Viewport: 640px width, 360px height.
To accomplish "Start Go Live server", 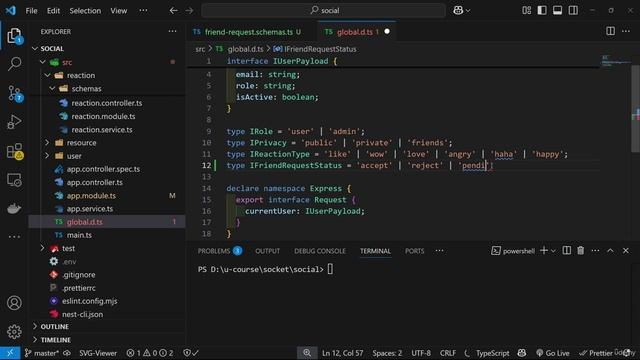I will point(553,353).
